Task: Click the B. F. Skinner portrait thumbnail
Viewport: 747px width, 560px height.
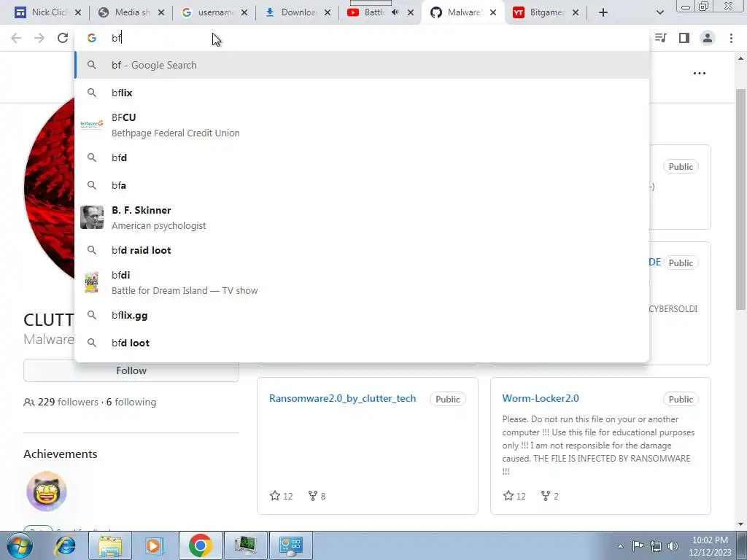Action: click(x=92, y=217)
